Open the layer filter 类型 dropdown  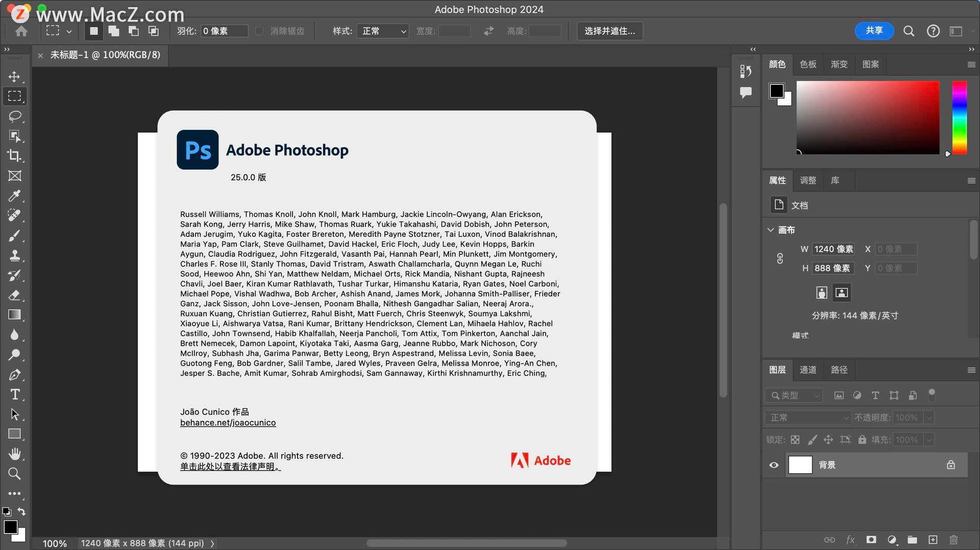tap(794, 395)
